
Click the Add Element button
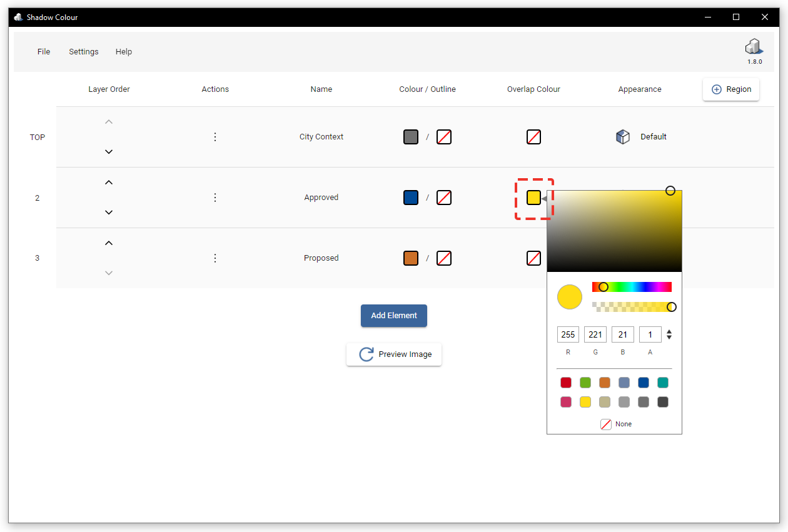pos(394,316)
